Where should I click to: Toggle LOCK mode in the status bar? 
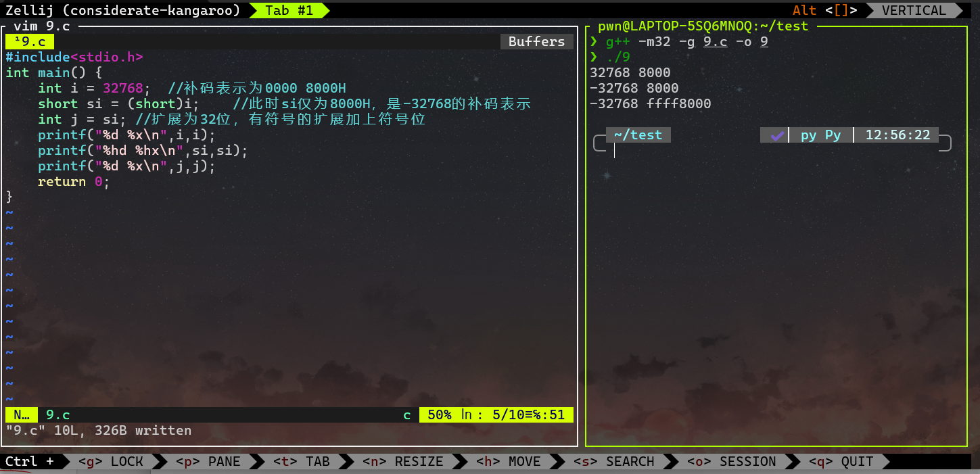(x=111, y=462)
